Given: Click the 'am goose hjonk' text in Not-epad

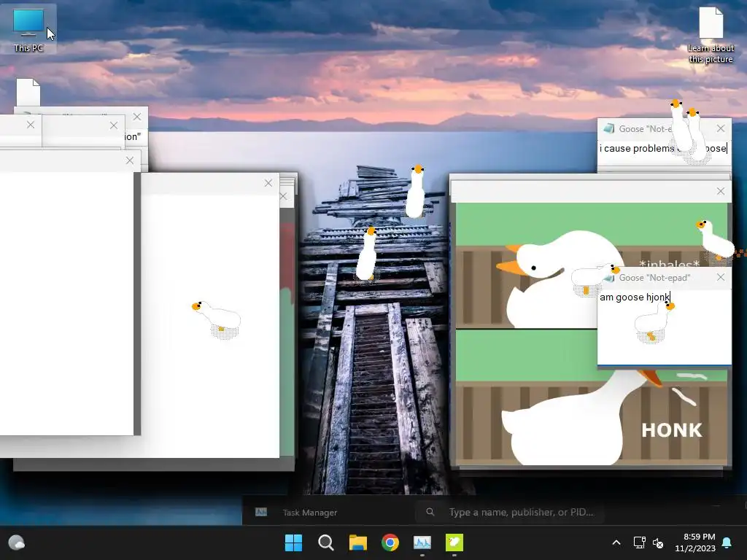Looking at the screenshot, I should click(635, 297).
